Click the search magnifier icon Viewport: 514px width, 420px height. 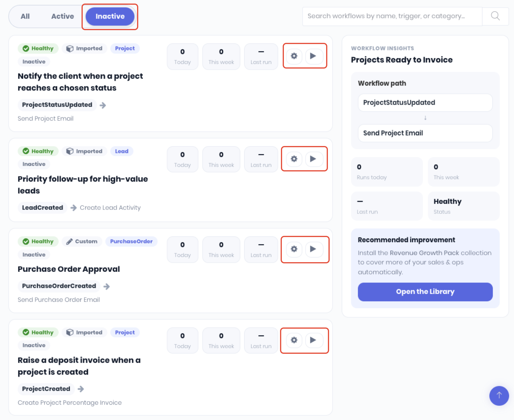[495, 16]
